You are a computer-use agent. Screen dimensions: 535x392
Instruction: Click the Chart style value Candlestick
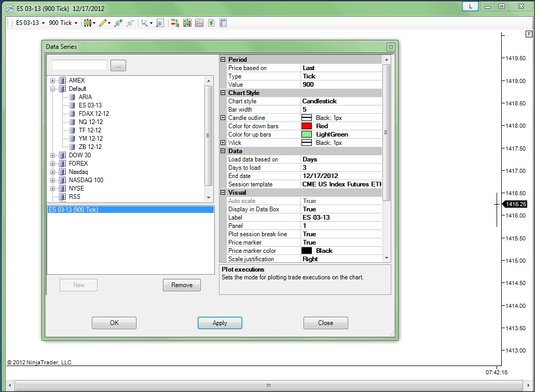point(341,101)
